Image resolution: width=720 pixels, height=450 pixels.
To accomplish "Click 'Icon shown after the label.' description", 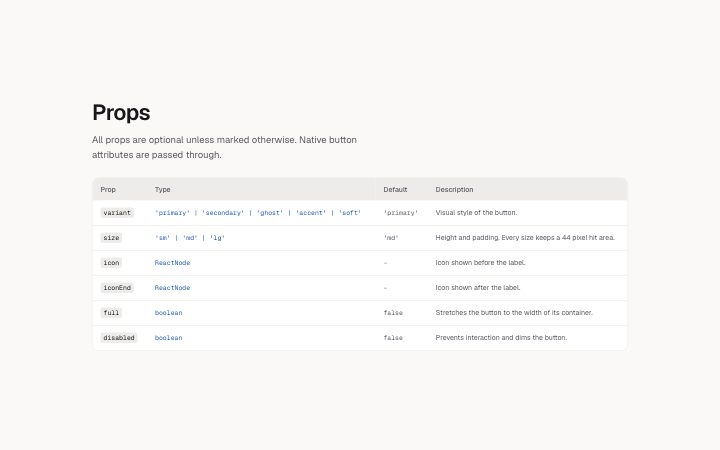I will (478, 287).
